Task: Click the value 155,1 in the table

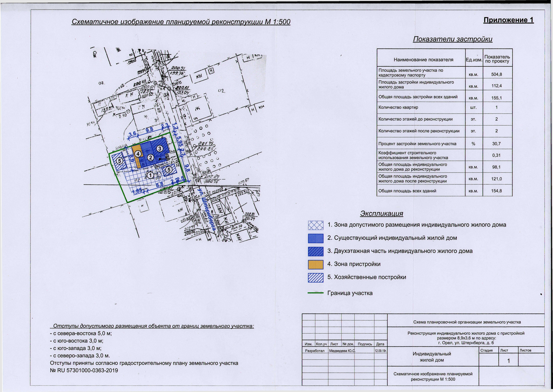Action: pyautogui.click(x=496, y=98)
